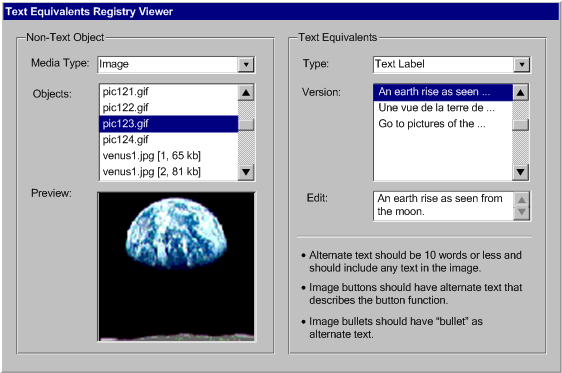Click Objects list scroll down arrow
Screen dimensions: 562x373
coord(246,172)
